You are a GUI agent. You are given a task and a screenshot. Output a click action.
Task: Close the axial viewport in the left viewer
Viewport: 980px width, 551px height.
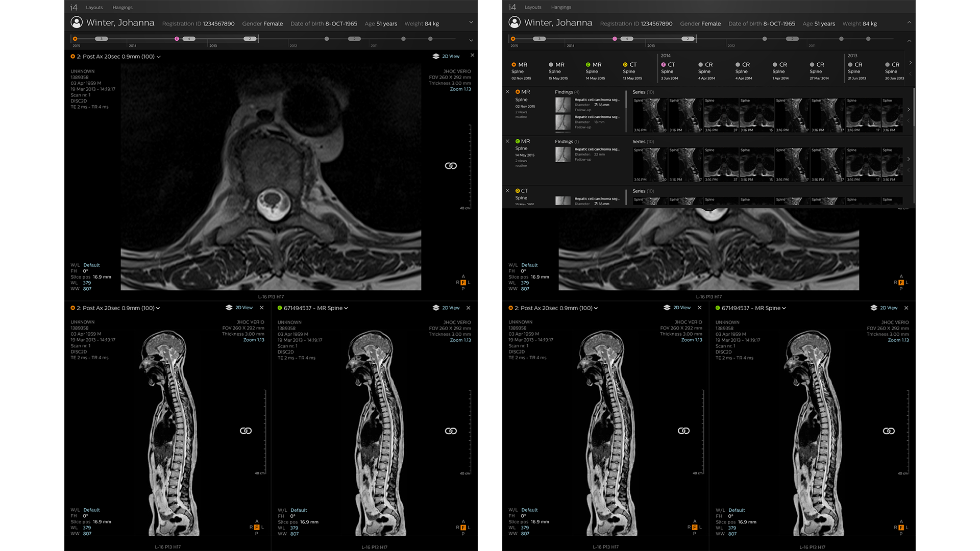tap(472, 55)
